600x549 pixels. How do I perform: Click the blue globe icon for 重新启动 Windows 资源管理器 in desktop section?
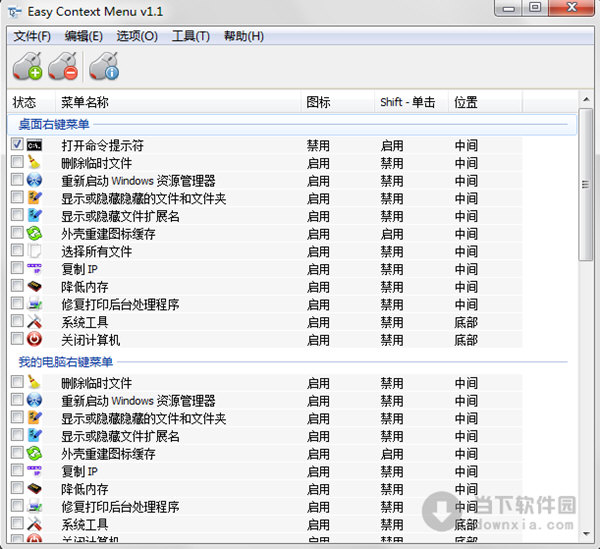pos(34,179)
